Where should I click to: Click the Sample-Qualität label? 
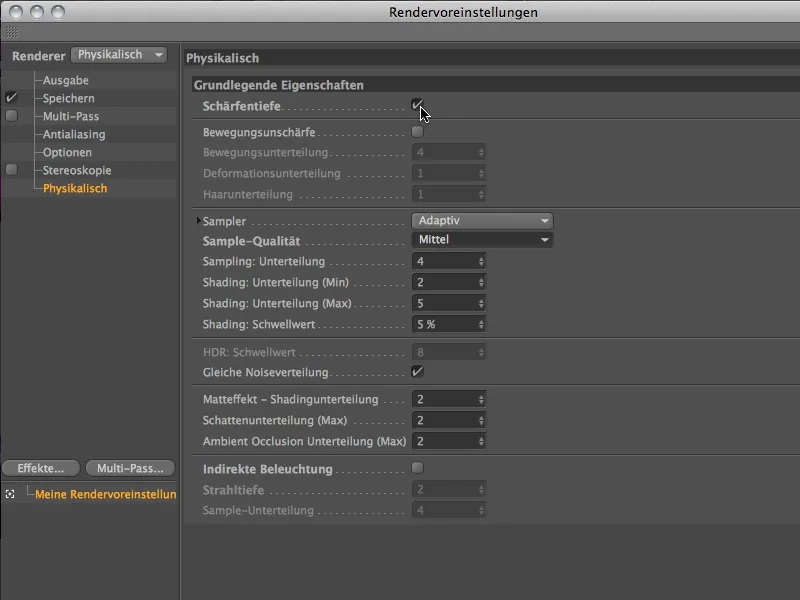click(251, 241)
